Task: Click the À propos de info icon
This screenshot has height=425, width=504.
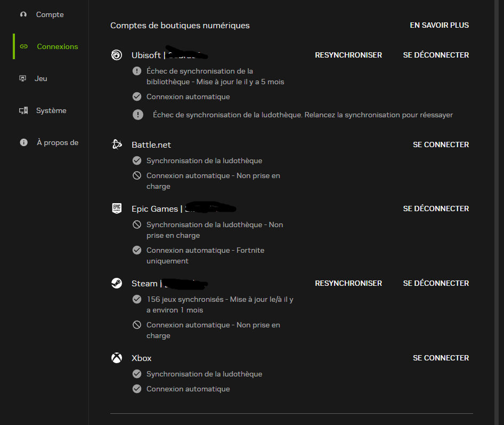Action: click(23, 142)
